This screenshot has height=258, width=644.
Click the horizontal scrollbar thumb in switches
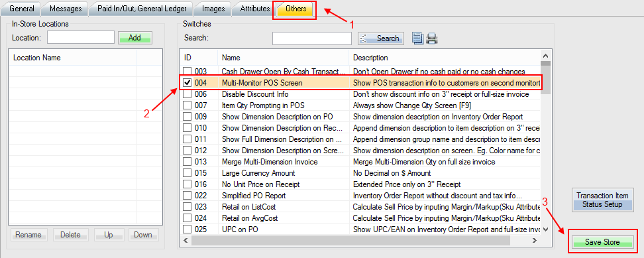pos(350,240)
